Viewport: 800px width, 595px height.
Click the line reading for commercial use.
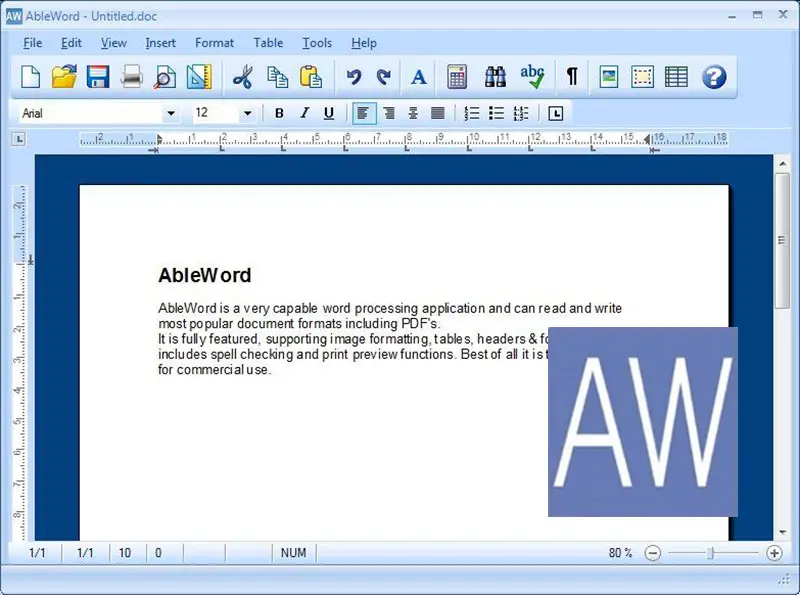pyautogui.click(x=214, y=369)
